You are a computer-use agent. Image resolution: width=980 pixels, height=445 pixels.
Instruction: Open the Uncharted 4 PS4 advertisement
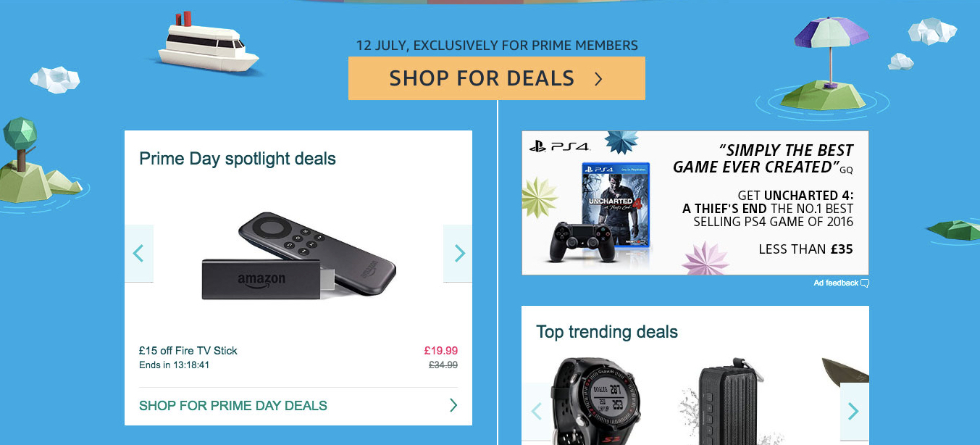click(x=695, y=203)
